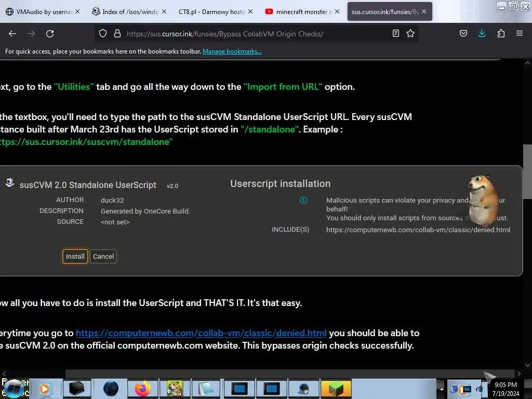Click the Install userscript button
The image size is (532, 399).
point(75,257)
